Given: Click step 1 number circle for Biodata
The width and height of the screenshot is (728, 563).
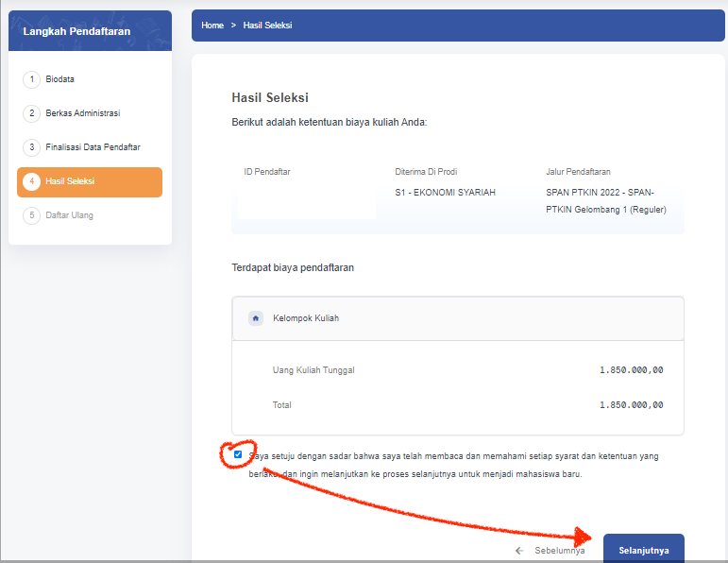Looking at the screenshot, I should 31,79.
